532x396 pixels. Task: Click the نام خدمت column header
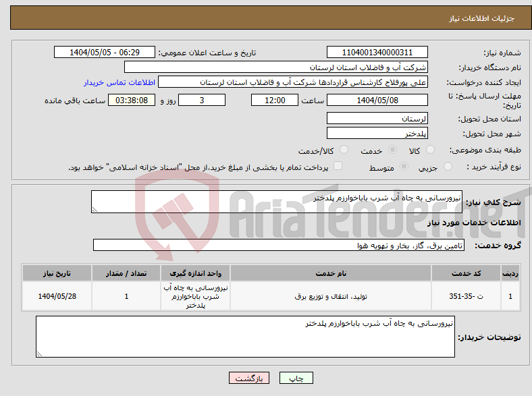pos(331,273)
